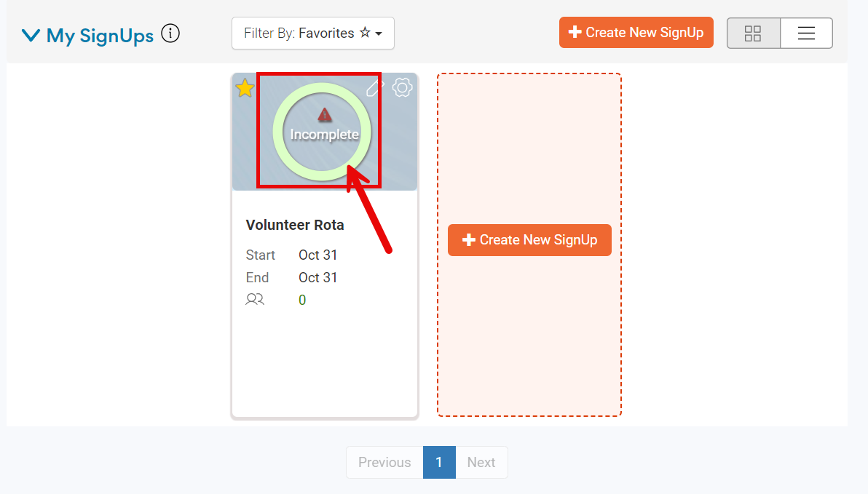Click the red warning triangle icon
The height and width of the screenshot is (494, 868).
[x=325, y=115]
